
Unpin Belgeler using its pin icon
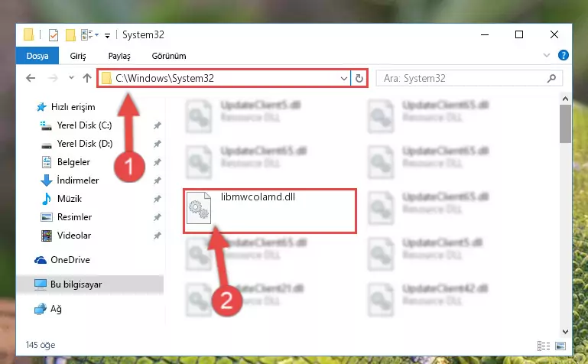[x=157, y=162]
